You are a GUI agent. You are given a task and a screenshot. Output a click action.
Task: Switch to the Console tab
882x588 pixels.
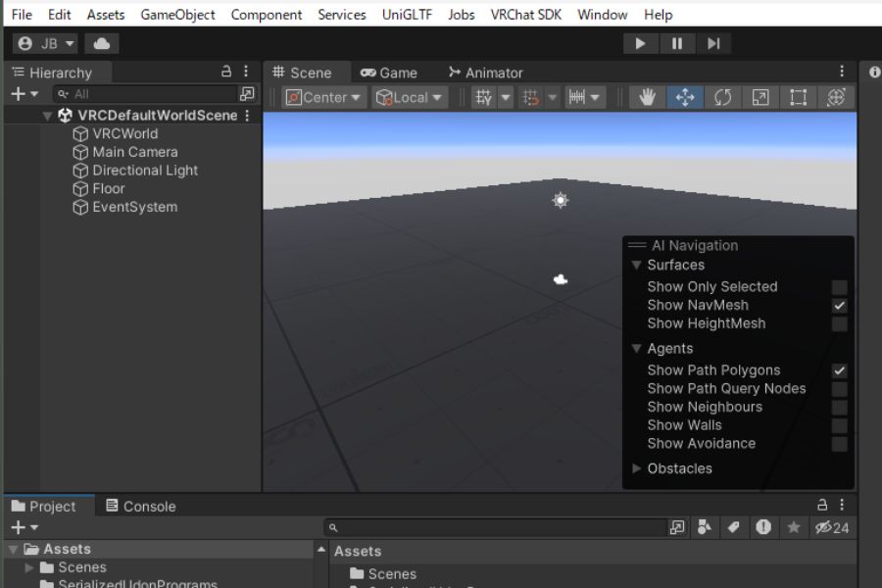(141, 507)
